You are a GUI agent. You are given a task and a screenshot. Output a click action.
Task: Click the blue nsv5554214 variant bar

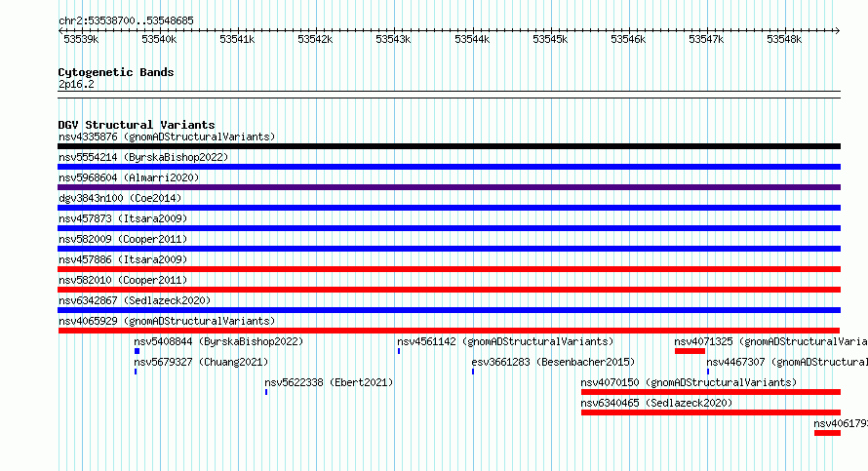(x=449, y=167)
